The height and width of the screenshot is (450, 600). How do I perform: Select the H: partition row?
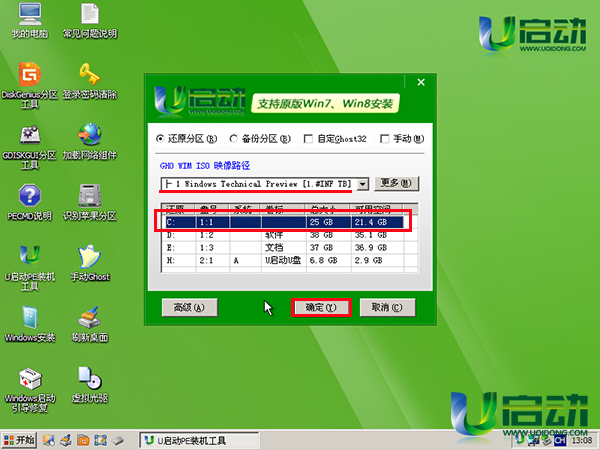coord(285,260)
